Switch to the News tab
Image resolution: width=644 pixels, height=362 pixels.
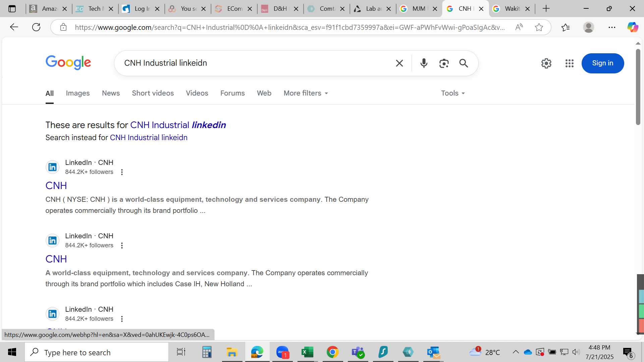pyautogui.click(x=111, y=93)
